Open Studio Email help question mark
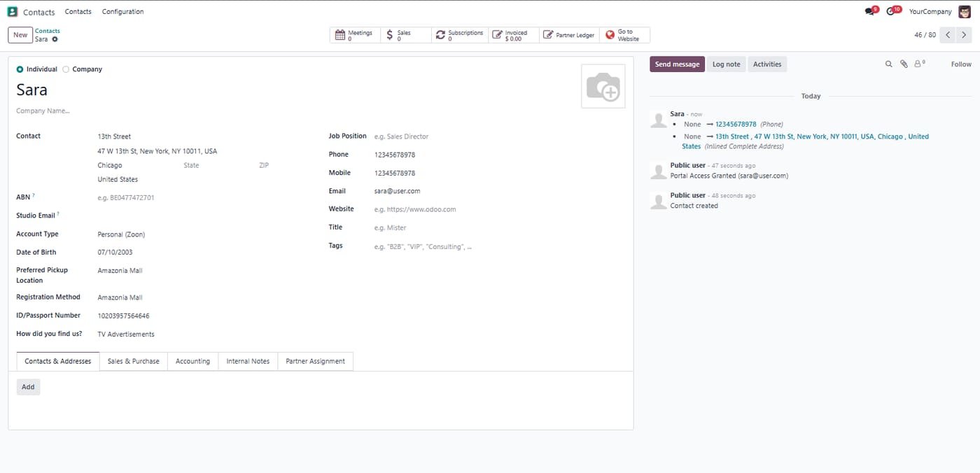980x473 pixels. 58,214
